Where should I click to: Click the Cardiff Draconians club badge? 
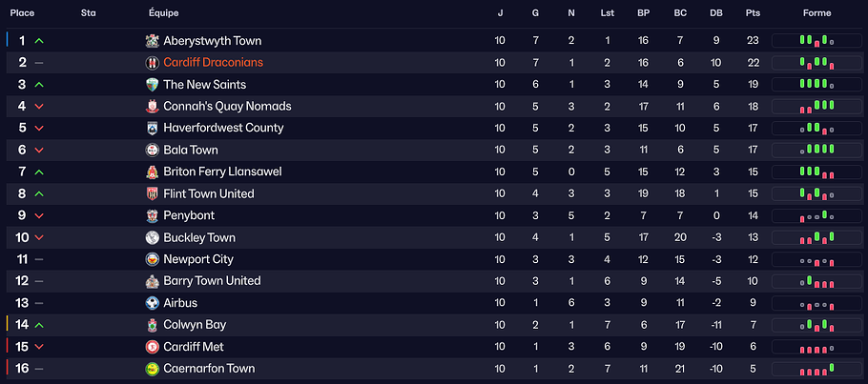153,63
